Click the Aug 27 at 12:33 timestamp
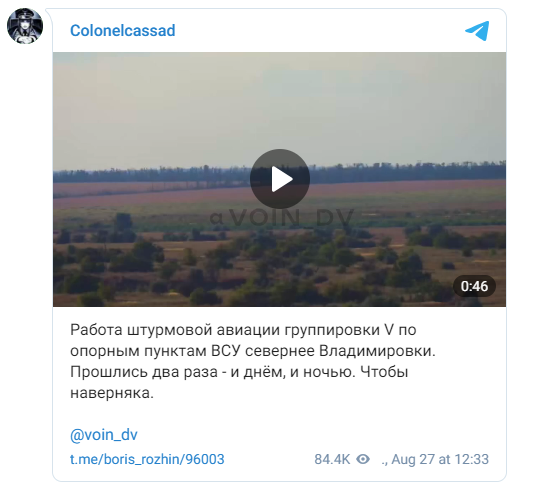547x497 pixels. [440, 459]
